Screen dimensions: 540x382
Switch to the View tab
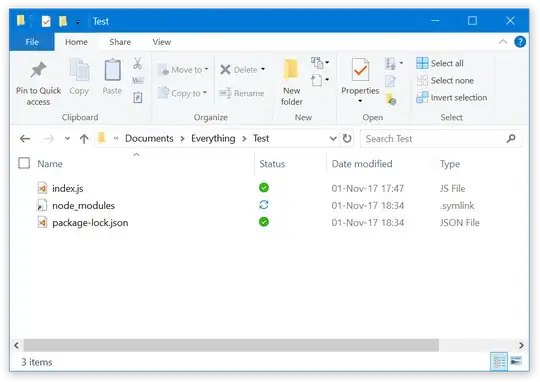point(162,42)
